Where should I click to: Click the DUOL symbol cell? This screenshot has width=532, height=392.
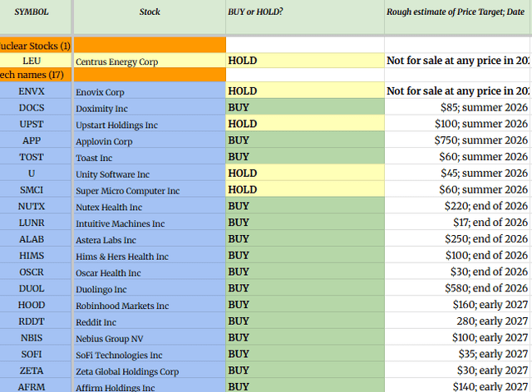point(35,288)
